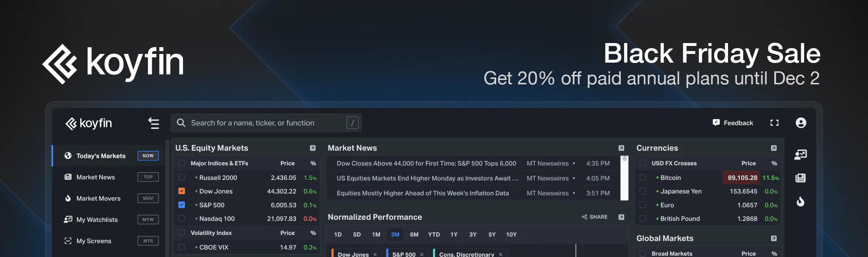Select the 1Y time range tab
The image size is (868, 257).
tap(454, 235)
